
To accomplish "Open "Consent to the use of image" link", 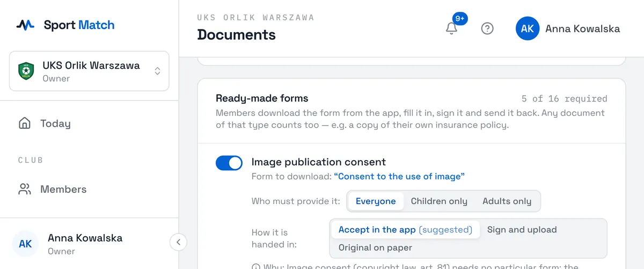I will 399,176.
